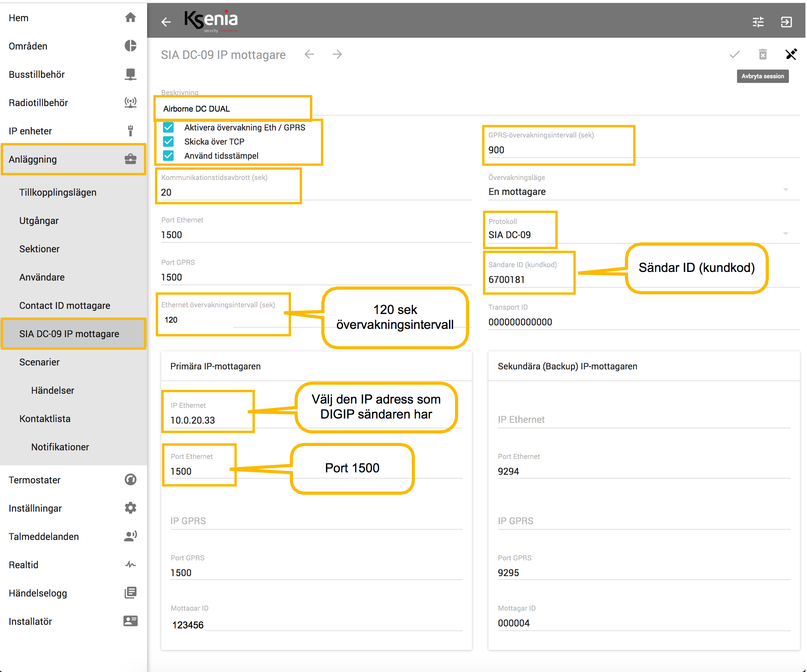
Task: Open Händelser submenu item
Action: tap(74, 390)
